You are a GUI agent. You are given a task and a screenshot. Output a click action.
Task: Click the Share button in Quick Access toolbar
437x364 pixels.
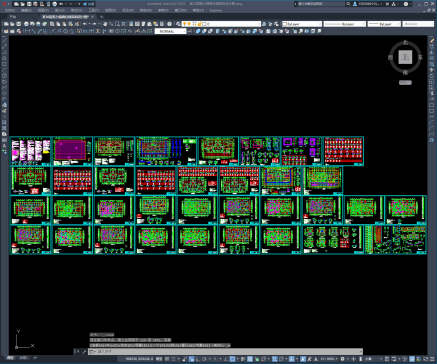coord(89,4)
